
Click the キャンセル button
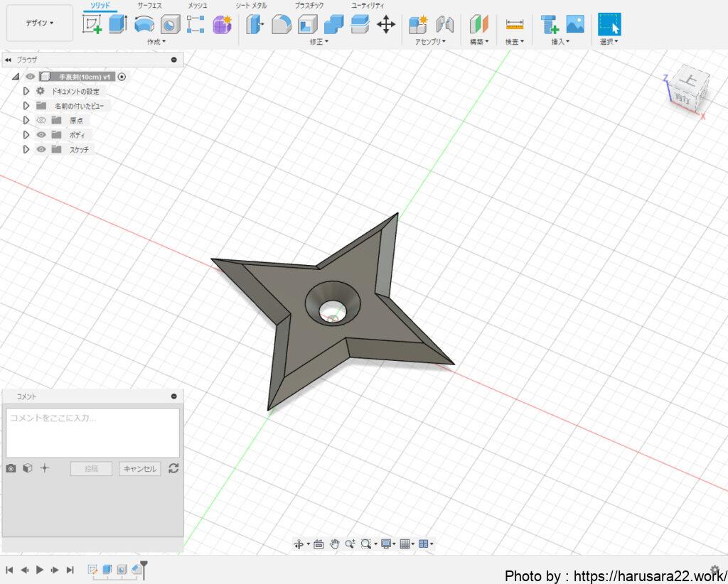(x=139, y=468)
